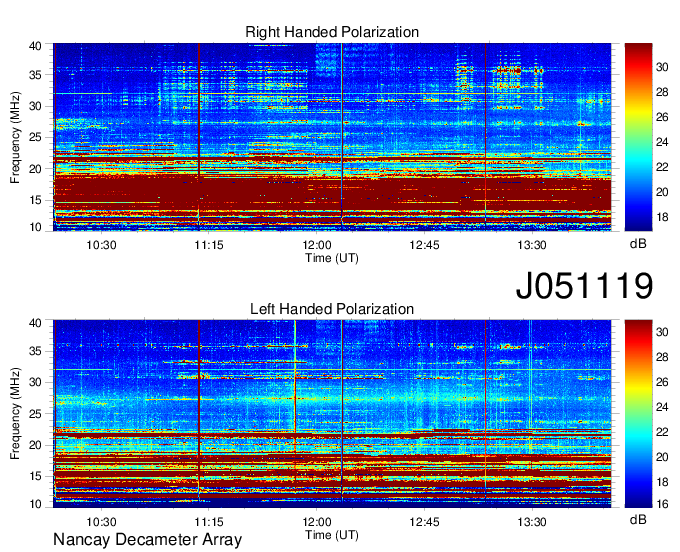This screenshot has width=680, height=552.
Task: Click the dB label under Right Handed color bar
Action: 638,244
